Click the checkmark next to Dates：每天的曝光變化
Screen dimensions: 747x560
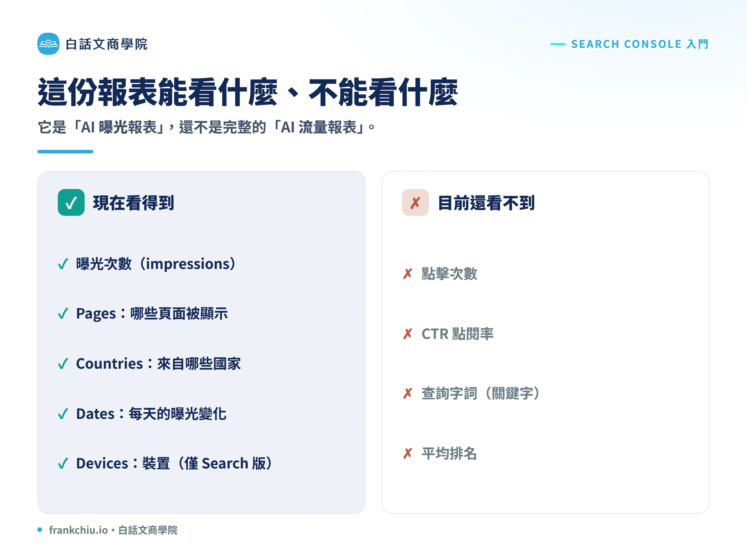pyautogui.click(x=63, y=414)
